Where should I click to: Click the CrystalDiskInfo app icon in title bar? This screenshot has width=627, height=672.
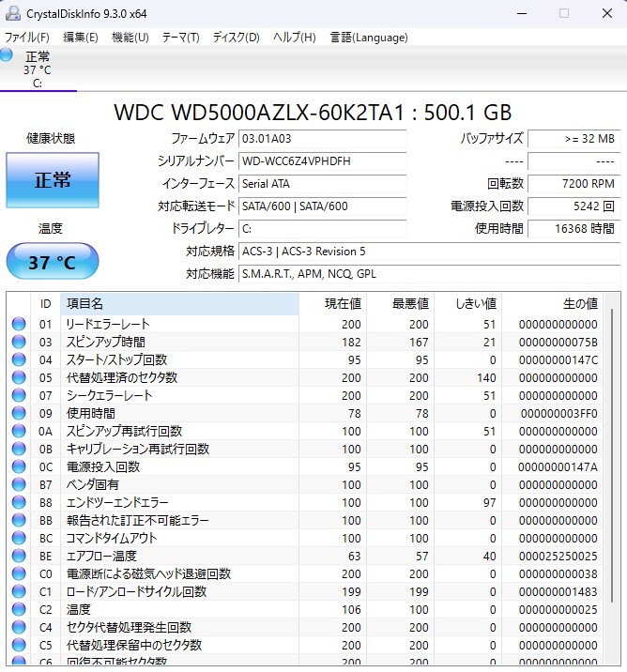pos(13,13)
